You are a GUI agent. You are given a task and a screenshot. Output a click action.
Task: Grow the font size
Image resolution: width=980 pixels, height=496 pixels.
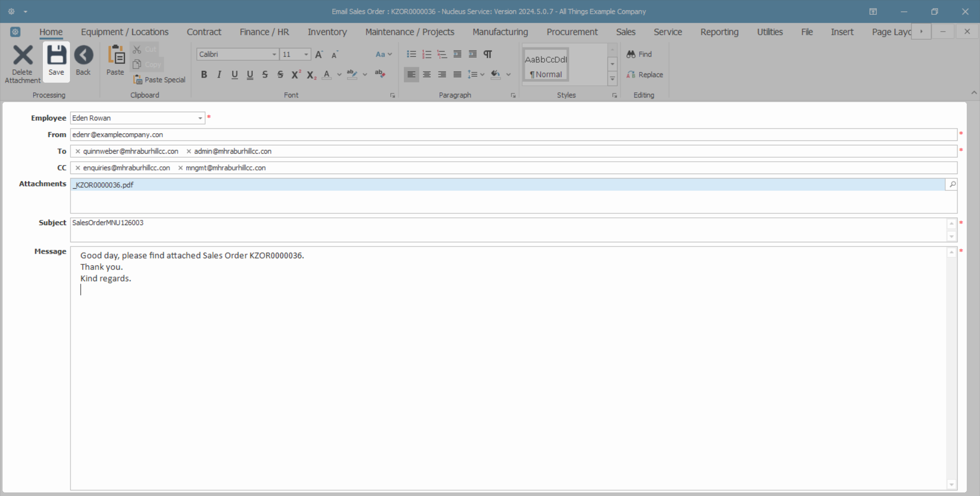319,54
